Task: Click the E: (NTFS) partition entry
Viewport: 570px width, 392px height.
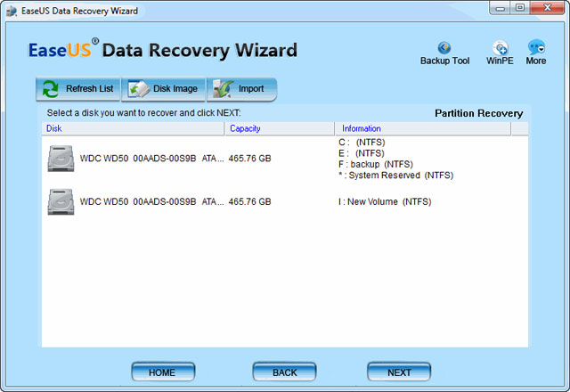Action: coord(362,153)
